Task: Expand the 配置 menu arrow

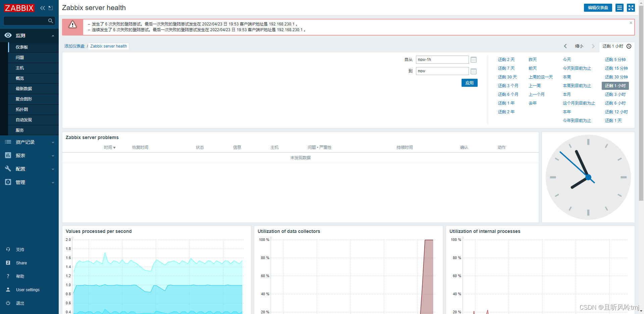Action: pyautogui.click(x=53, y=169)
